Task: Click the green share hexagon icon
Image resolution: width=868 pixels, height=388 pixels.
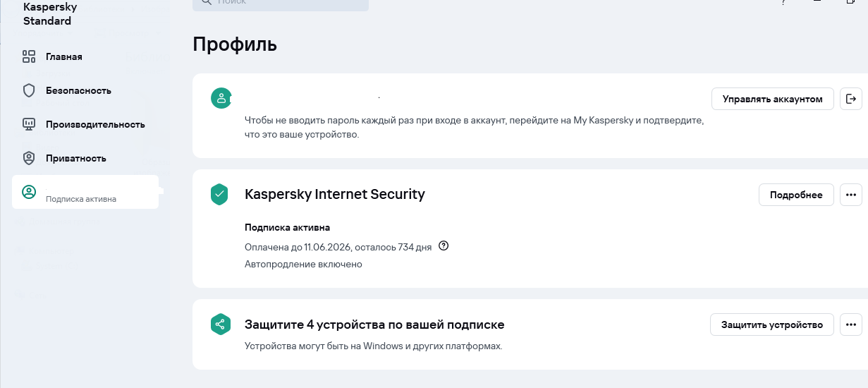Action: point(220,325)
